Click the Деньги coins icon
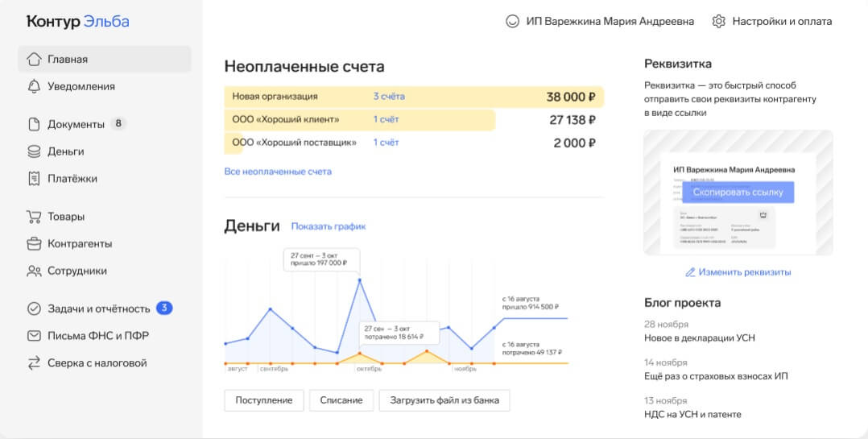The width and height of the screenshot is (868, 439). tap(34, 151)
